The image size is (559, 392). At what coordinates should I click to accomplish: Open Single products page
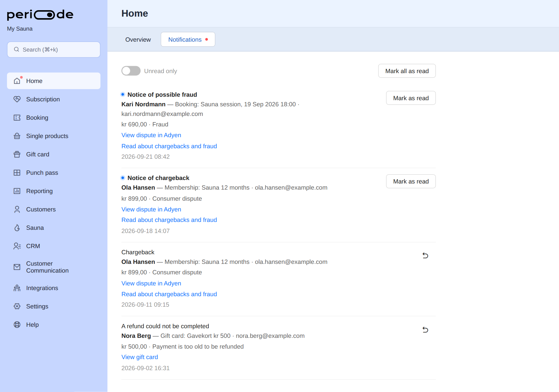coord(54,136)
